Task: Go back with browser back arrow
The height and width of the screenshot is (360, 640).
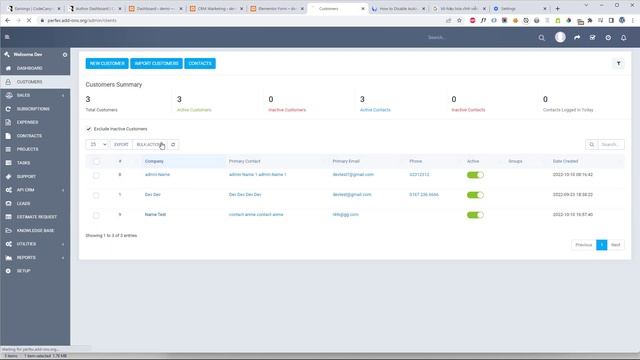Action: pyautogui.click(x=8, y=20)
